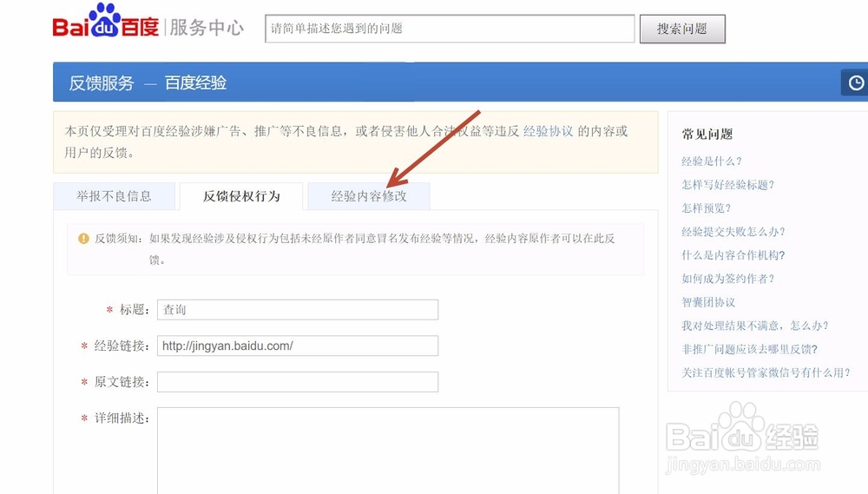The image size is (868, 494).
Task: Open FAQ link 怎样预览?
Action: pos(706,208)
